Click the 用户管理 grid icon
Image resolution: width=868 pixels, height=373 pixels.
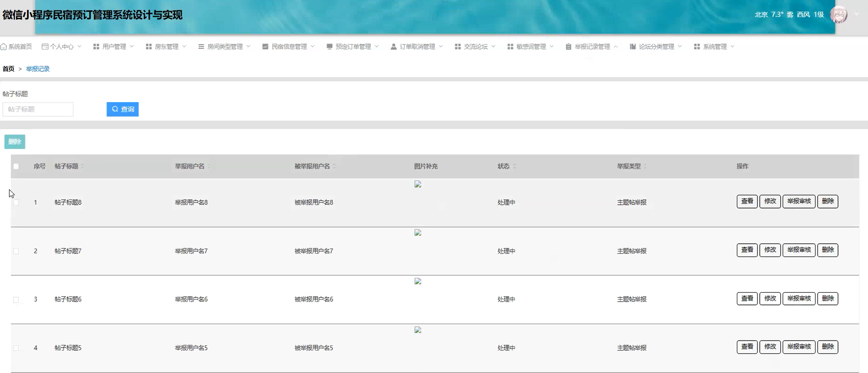pyautogui.click(x=96, y=47)
